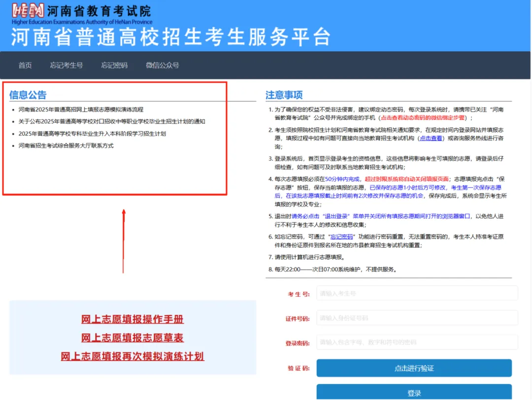Click the 登录 button
Viewport: 532px width, 400px height.
coord(414,392)
